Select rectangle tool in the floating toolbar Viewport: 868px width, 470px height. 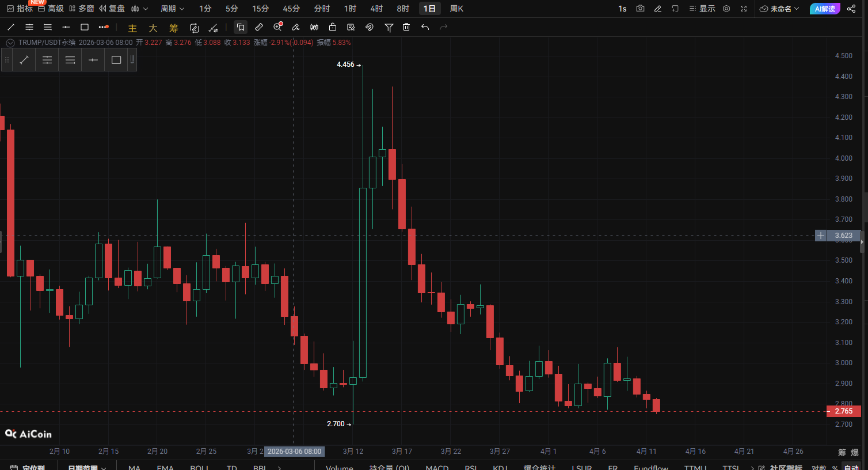(x=116, y=60)
